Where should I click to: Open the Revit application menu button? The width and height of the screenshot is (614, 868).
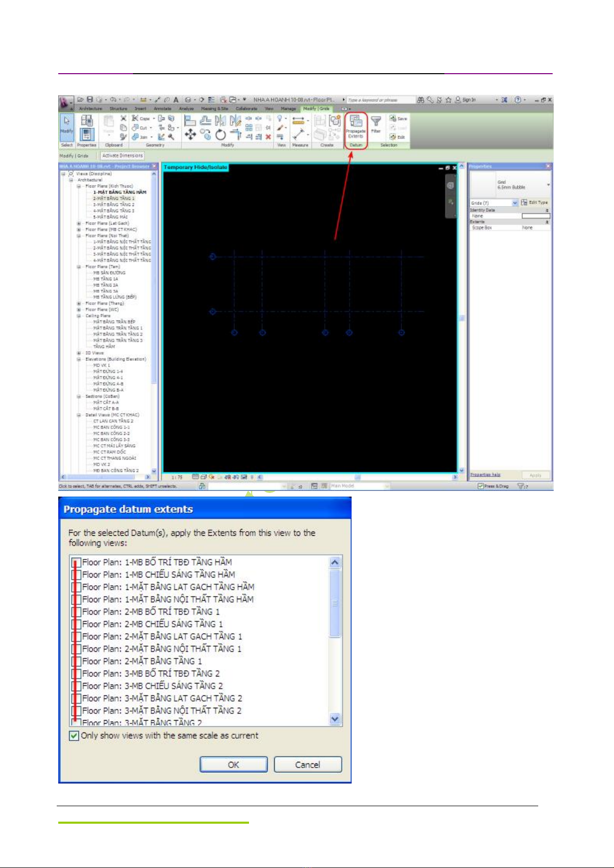coord(65,102)
